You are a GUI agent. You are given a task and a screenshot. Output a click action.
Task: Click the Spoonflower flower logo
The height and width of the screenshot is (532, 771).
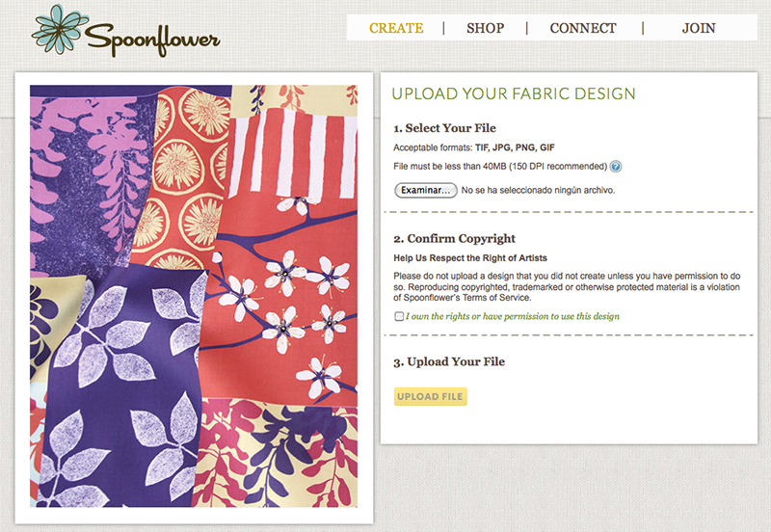point(60,29)
